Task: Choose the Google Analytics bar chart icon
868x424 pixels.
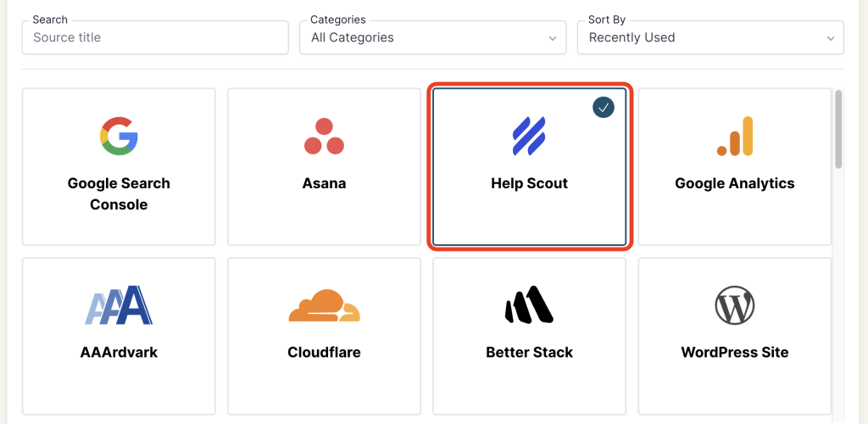Action: click(735, 137)
